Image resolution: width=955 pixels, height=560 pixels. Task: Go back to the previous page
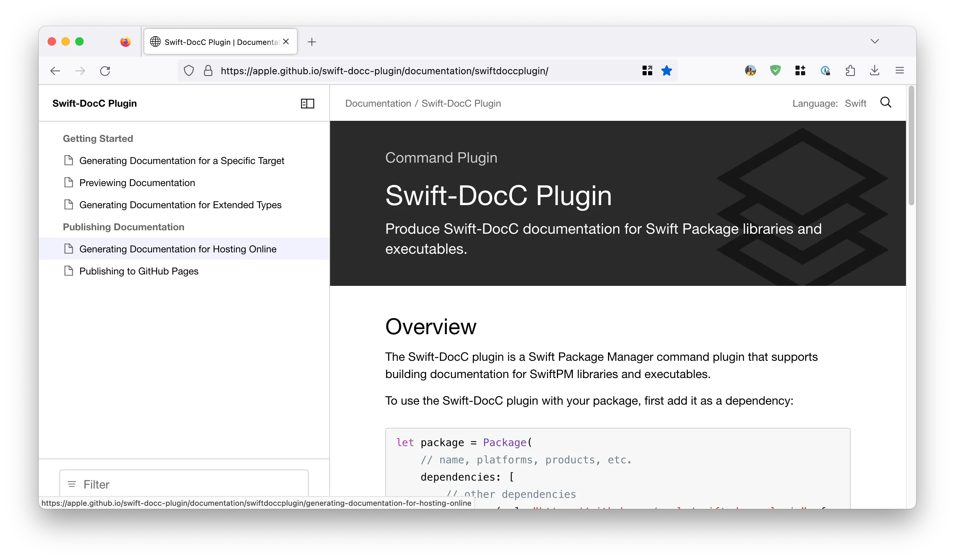coord(55,71)
